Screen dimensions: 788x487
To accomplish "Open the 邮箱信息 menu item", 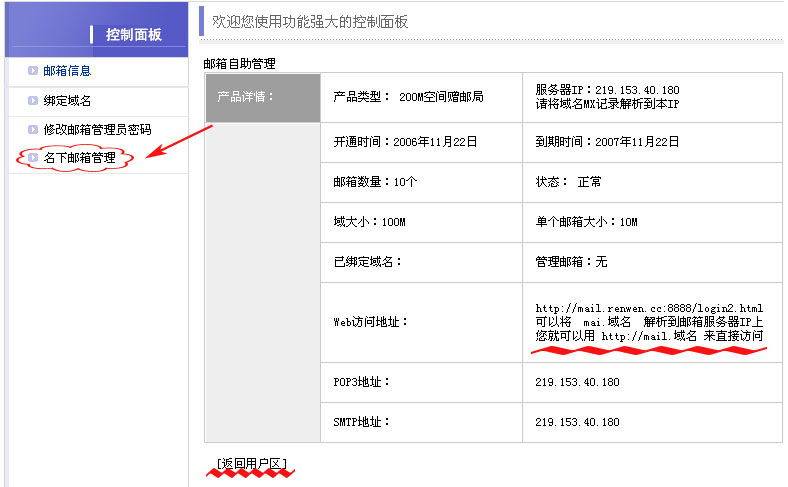I will tap(67, 71).
